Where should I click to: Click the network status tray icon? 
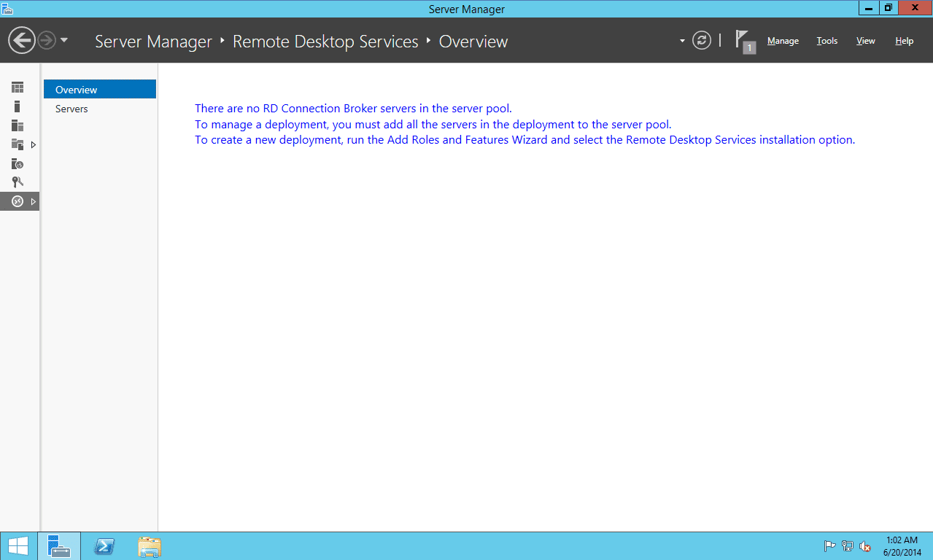coord(848,546)
